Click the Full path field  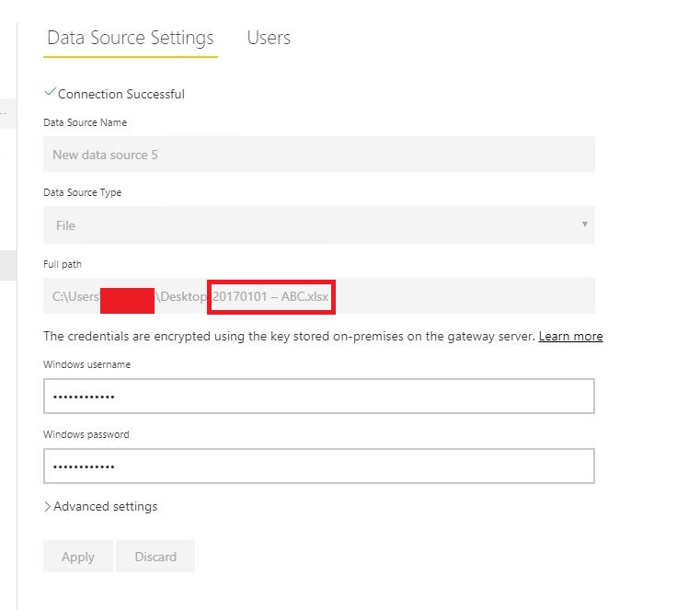click(x=319, y=296)
